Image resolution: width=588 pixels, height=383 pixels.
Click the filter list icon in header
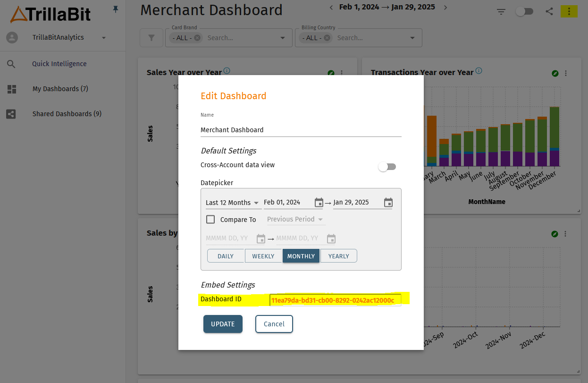click(501, 12)
